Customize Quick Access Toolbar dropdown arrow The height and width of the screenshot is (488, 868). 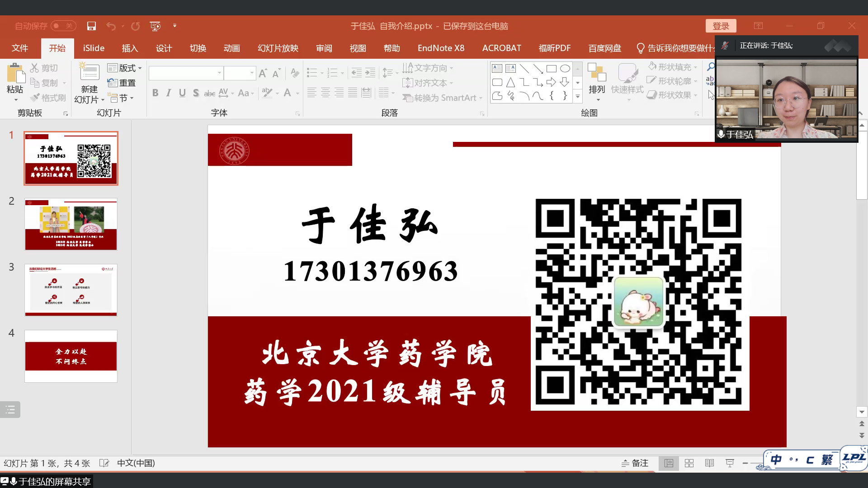point(175,26)
